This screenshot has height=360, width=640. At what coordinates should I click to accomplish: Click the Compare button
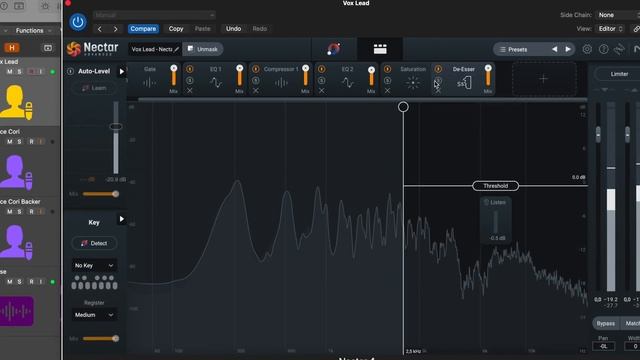[x=143, y=29]
